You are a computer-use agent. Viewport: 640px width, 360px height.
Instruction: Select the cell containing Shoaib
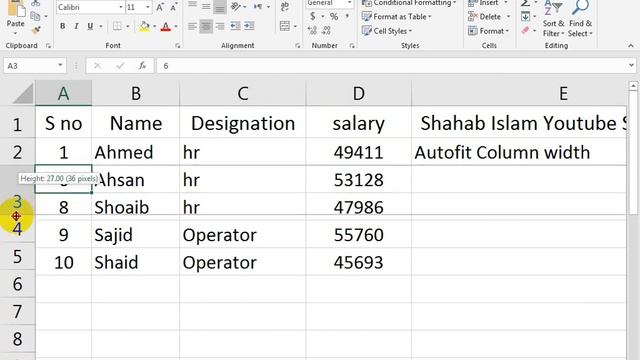coord(135,208)
